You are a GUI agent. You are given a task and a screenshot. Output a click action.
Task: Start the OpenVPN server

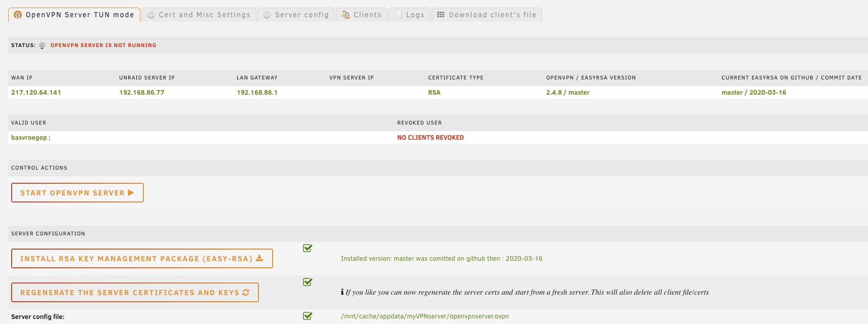[x=78, y=192]
